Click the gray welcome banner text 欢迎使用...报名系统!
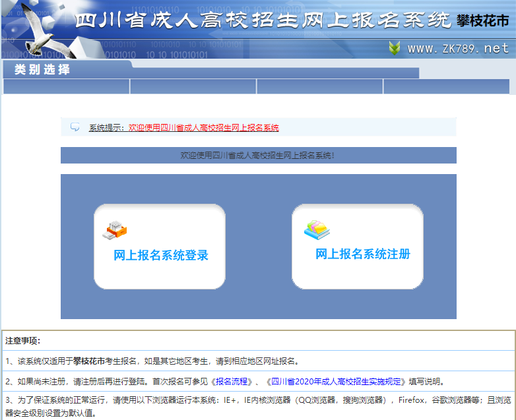This screenshot has width=516, height=420. 257,155
